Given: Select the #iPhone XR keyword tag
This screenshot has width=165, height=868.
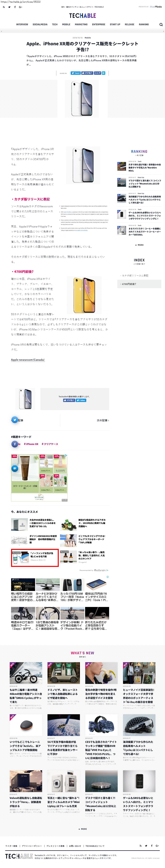Looking at the screenshot, I should click(31, 444).
